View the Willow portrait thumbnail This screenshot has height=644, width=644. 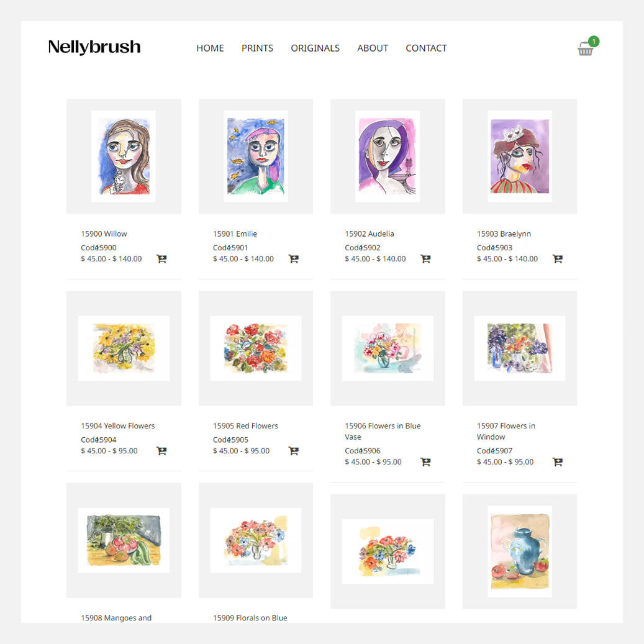click(124, 156)
